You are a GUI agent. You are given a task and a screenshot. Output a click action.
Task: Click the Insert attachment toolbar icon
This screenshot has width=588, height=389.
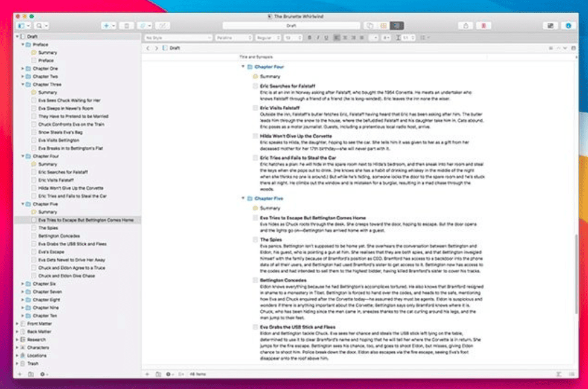tap(144, 25)
